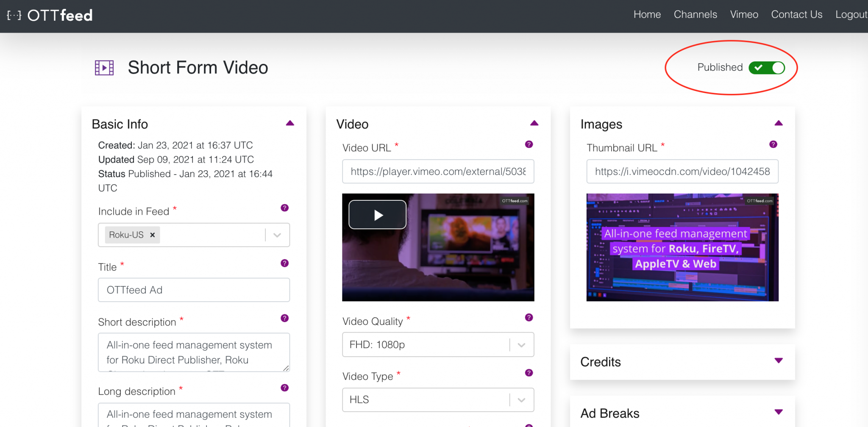The width and height of the screenshot is (868, 427).
Task: Expand the Credits section
Action: pos(778,360)
